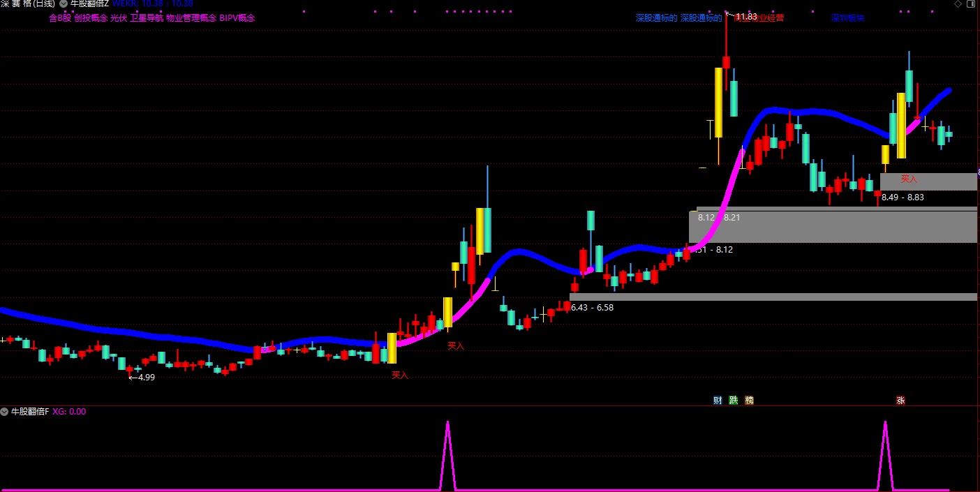
Task: Click the WEKR 10.38 indicator value
Action: pyautogui.click(x=153, y=3)
